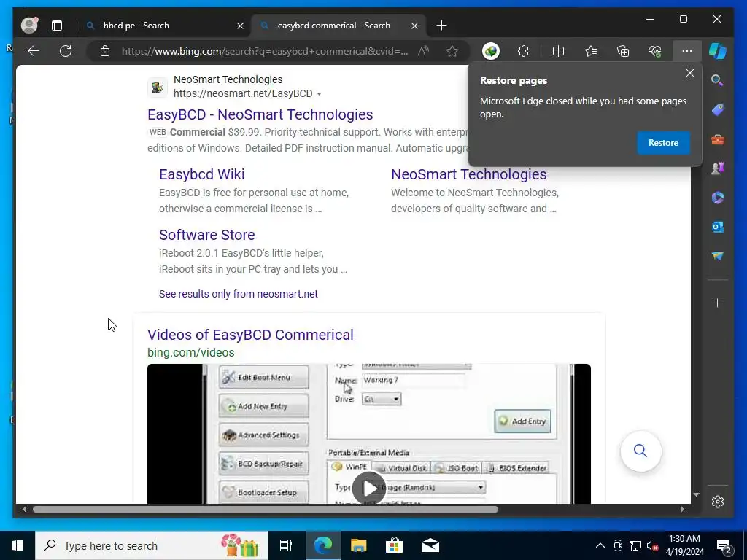Open sidebar Tools briefcase icon
This screenshot has height=560, width=747.
(718, 139)
